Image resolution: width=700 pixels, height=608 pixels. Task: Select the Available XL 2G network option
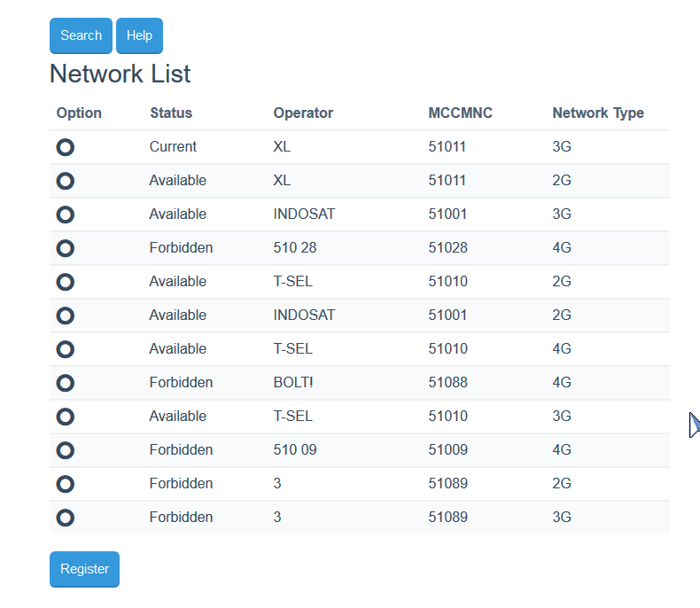[65, 181]
